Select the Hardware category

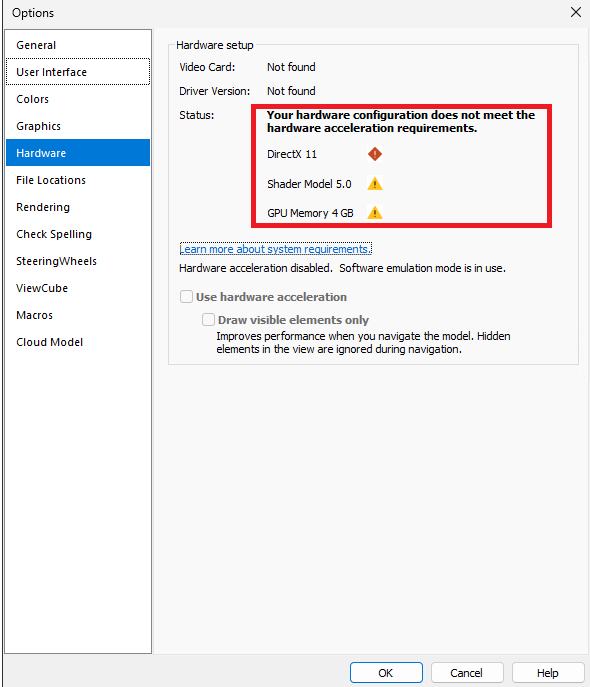coord(78,153)
